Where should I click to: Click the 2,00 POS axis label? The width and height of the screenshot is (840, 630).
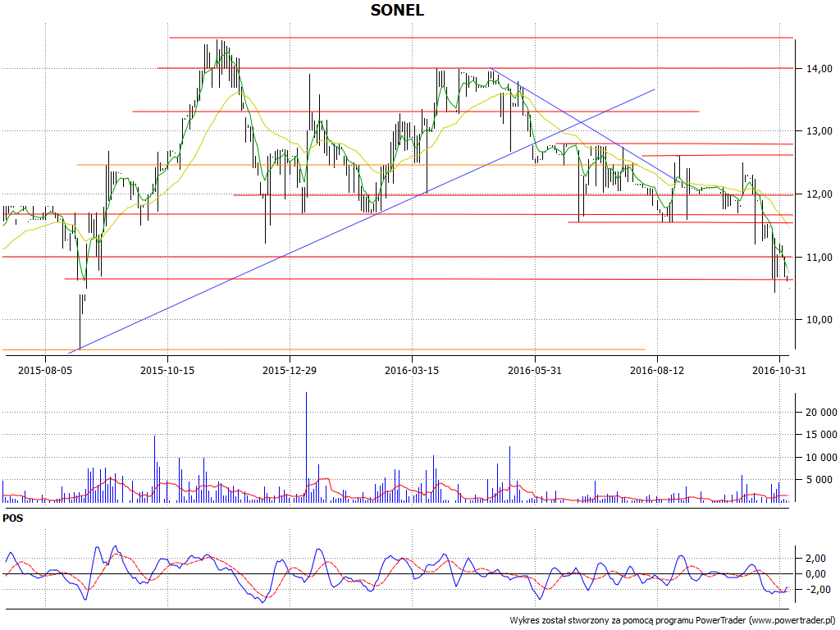tap(816, 558)
